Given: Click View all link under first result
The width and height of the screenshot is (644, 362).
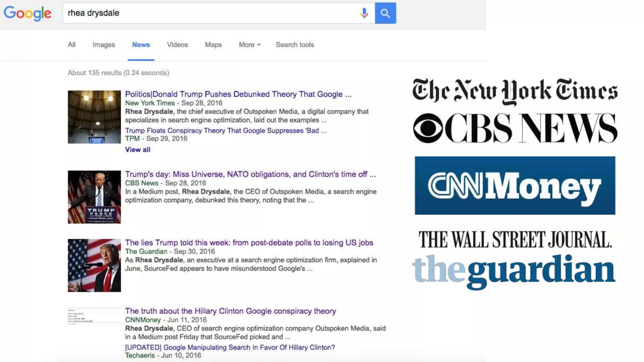Looking at the screenshot, I should click(137, 150).
